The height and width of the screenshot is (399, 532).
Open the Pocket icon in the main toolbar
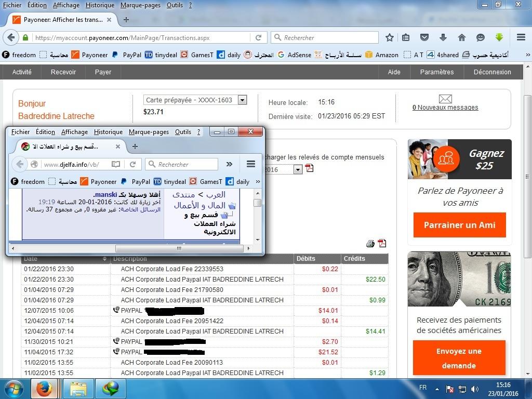click(424, 37)
